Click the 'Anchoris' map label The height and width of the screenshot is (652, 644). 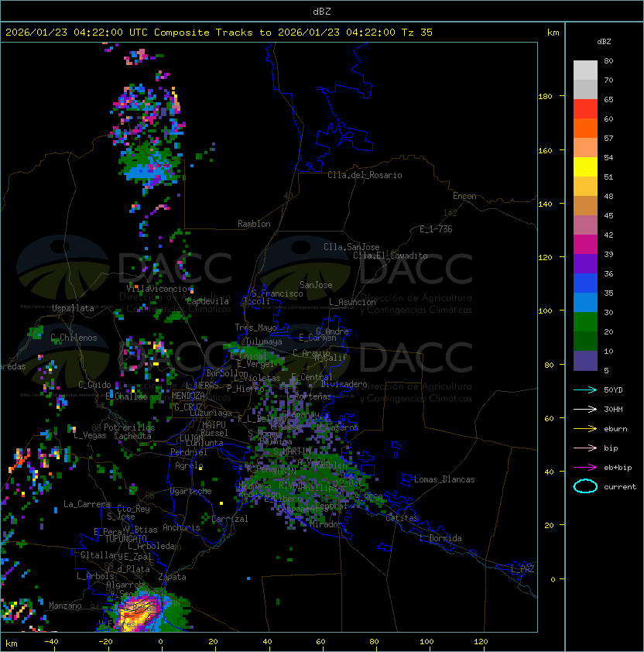coord(181,527)
